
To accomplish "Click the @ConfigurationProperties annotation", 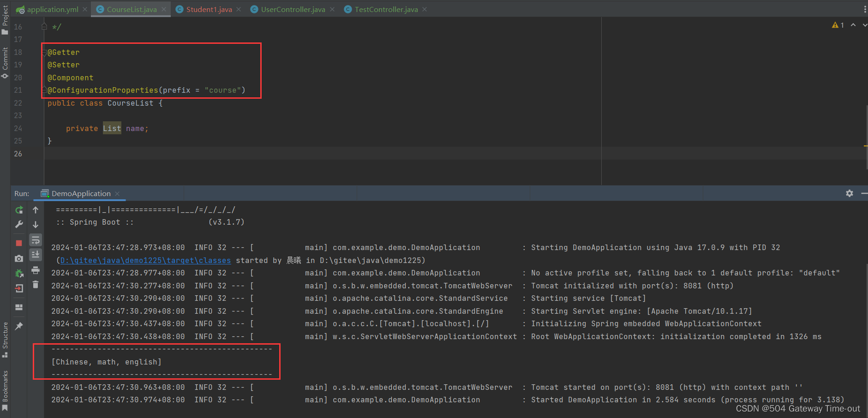I will click(103, 90).
